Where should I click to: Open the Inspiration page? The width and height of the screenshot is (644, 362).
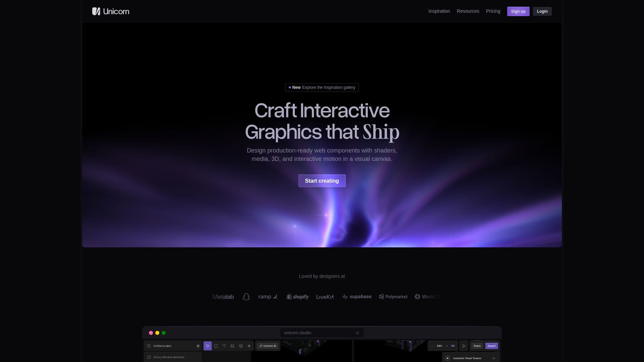click(439, 11)
